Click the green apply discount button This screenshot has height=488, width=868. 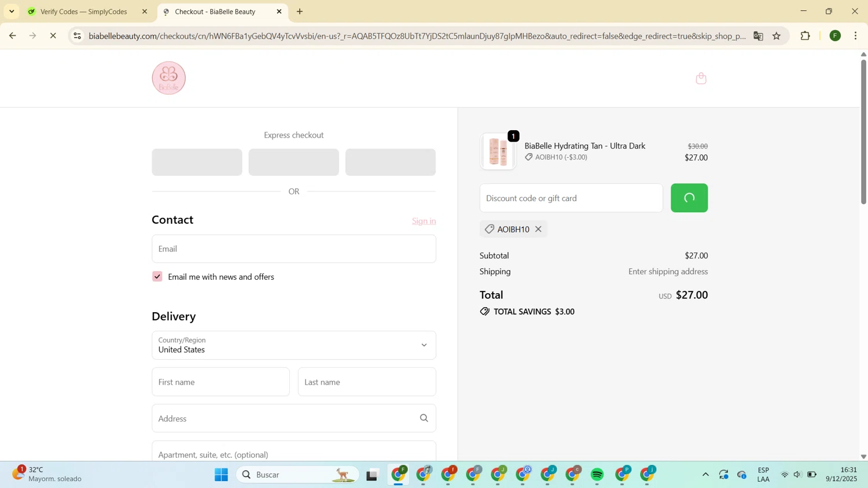pos(689,198)
